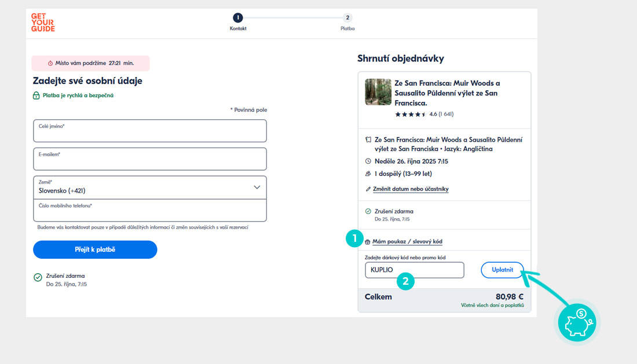This screenshot has height=364, width=637.
Task: Click the 4.6 star rating with 1 641 reviews
Action: (423, 114)
